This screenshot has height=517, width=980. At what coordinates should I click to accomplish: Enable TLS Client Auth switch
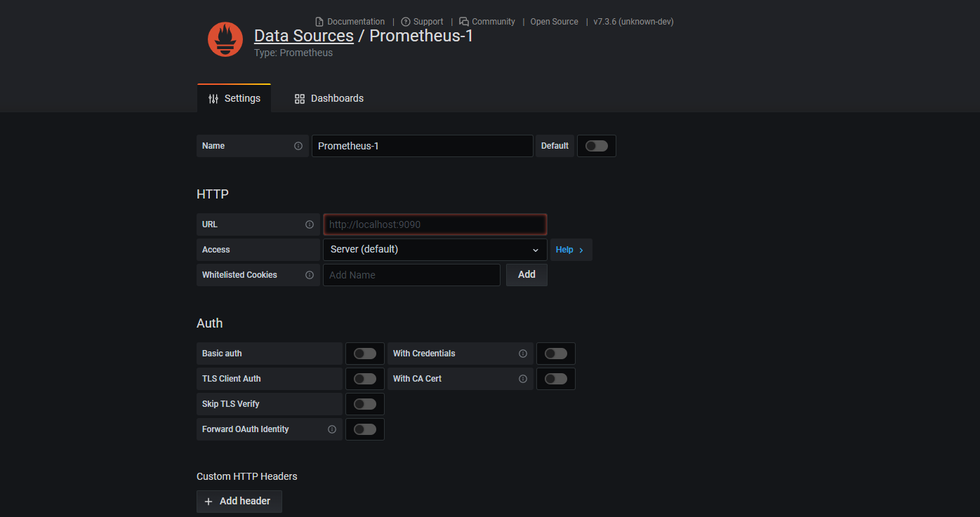coord(365,379)
